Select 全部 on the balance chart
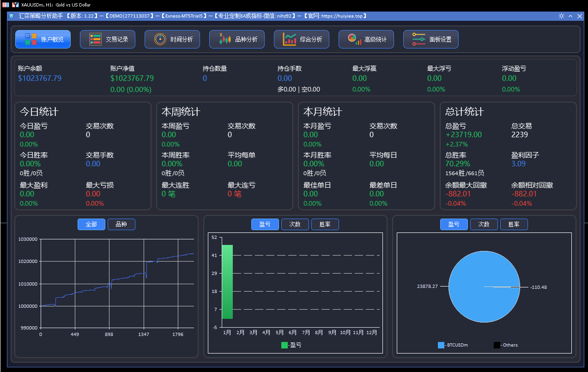This screenshot has height=372, width=588. [91, 224]
